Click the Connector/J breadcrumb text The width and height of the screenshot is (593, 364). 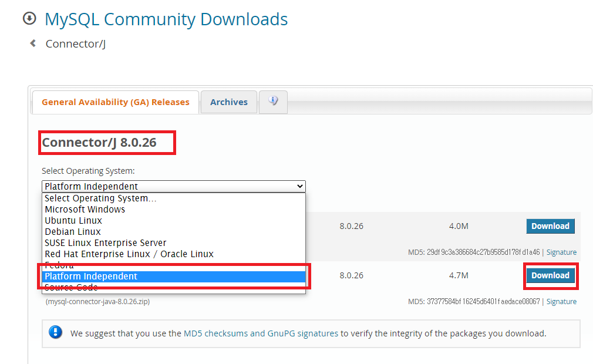[x=76, y=44]
